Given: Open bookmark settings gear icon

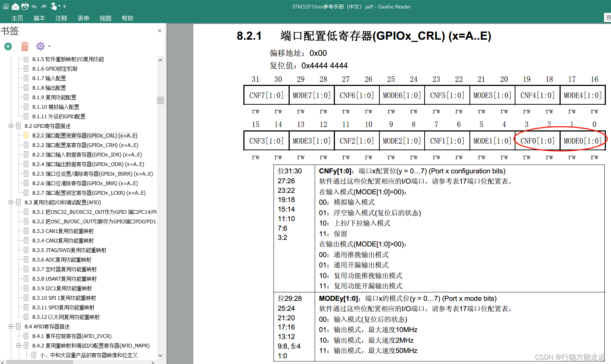Looking at the screenshot, I should (40, 46).
